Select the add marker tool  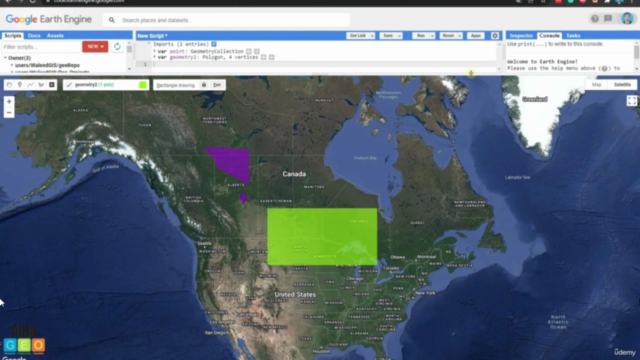pyautogui.click(x=20, y=85)
